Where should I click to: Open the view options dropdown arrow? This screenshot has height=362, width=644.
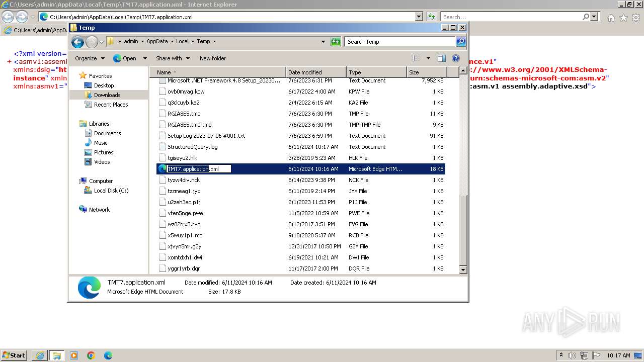click(x=428, y=58)
